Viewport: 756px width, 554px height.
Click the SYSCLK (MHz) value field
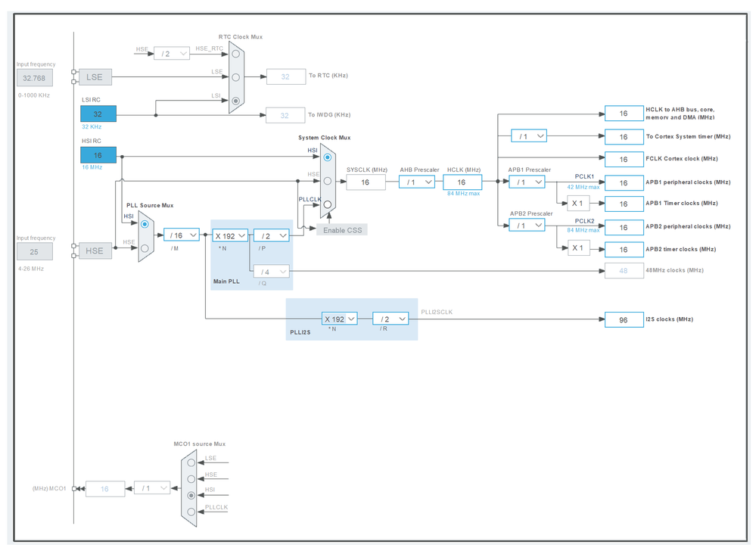click(366, 182)
